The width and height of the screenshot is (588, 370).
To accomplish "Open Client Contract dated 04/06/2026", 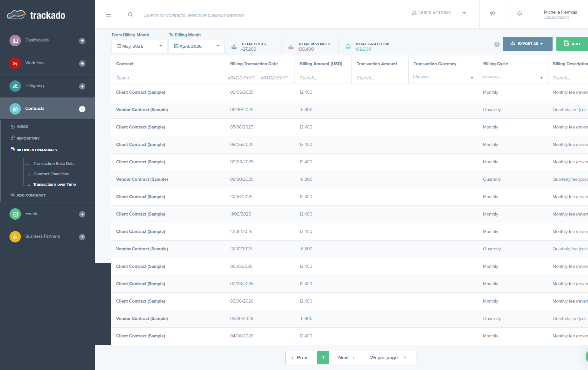I will [x=140, y=336].
